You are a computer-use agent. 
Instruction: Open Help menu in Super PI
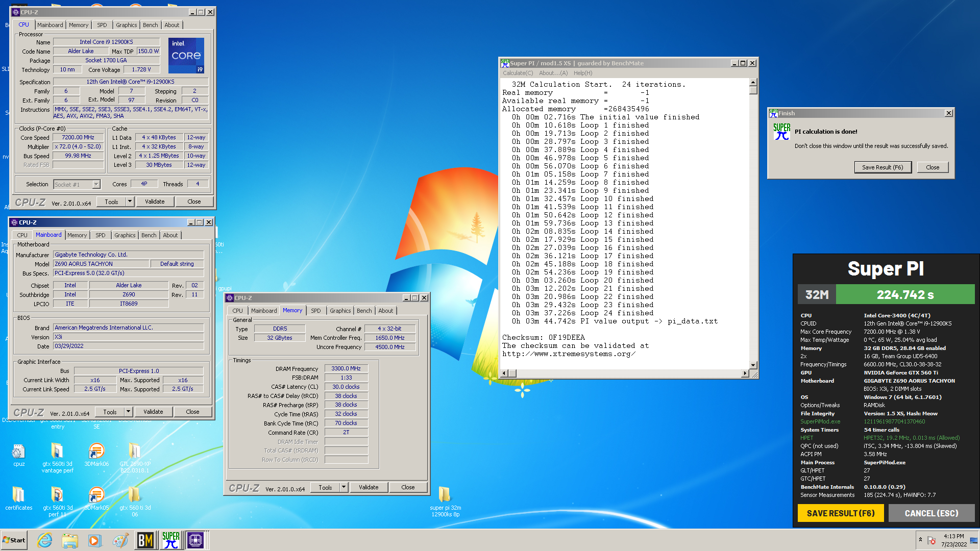[x=583, y=73]
